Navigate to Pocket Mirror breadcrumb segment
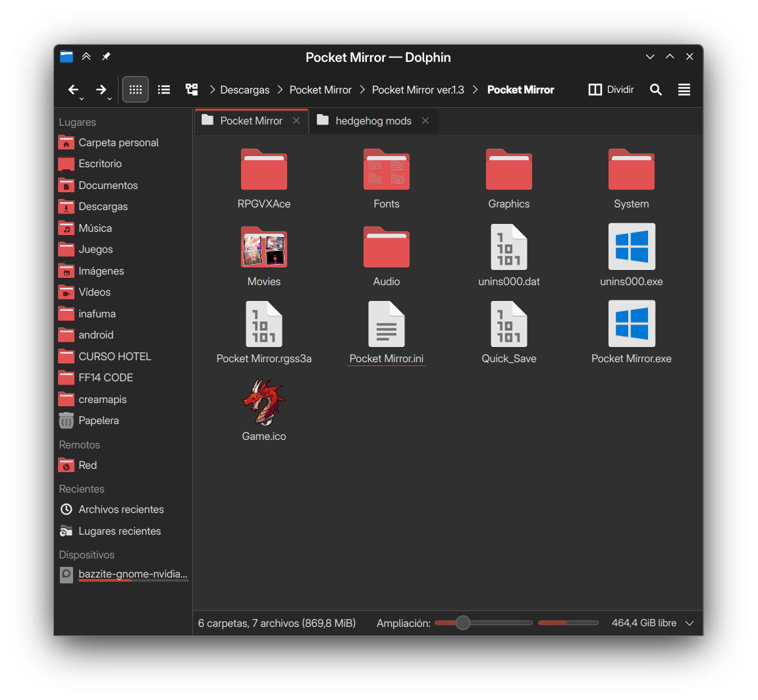This screenshot has width=758, height=700. point(321,90)
